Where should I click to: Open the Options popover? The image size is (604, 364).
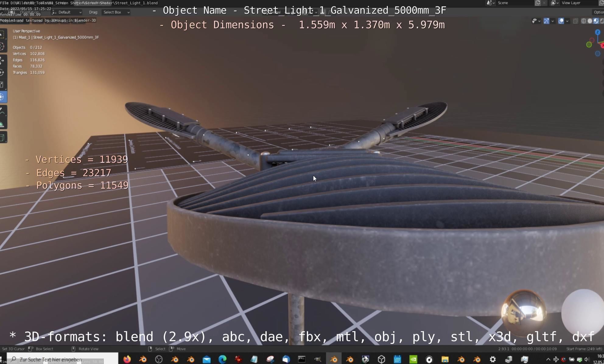point(598,12)
